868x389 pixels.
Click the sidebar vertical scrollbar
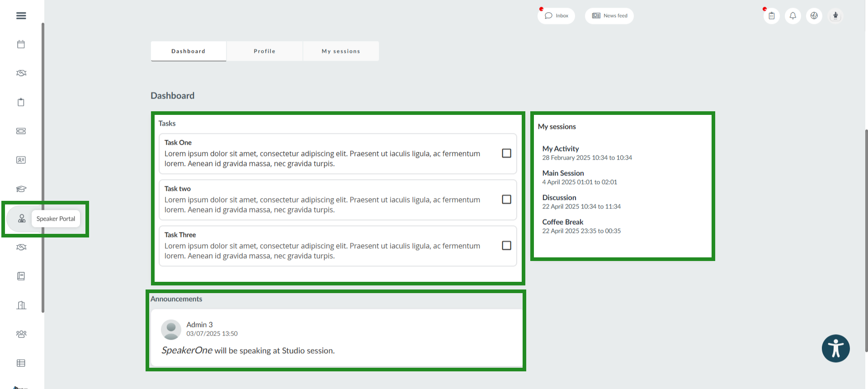(x=43, y=167)
